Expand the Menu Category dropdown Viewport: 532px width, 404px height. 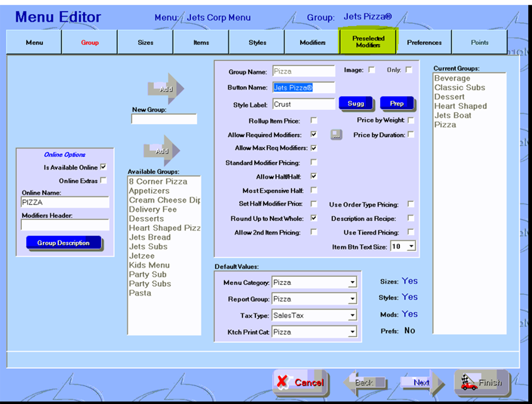(x=352, y=282)
